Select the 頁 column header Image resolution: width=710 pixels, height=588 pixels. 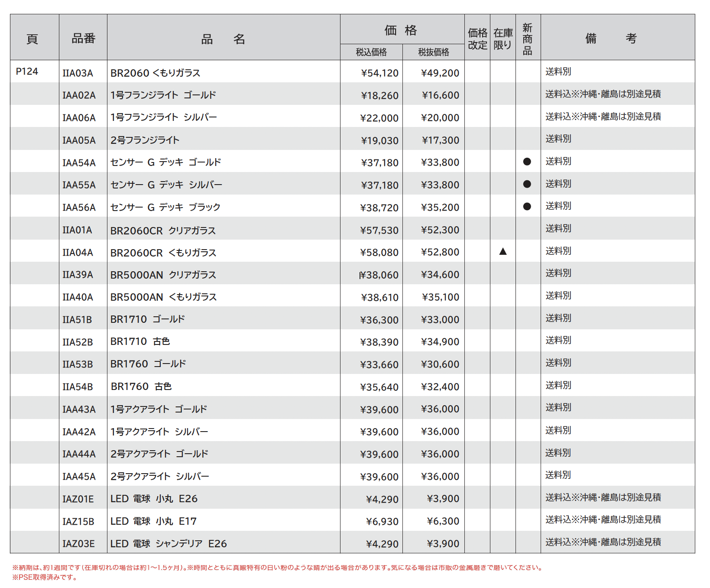pos(32,39)
